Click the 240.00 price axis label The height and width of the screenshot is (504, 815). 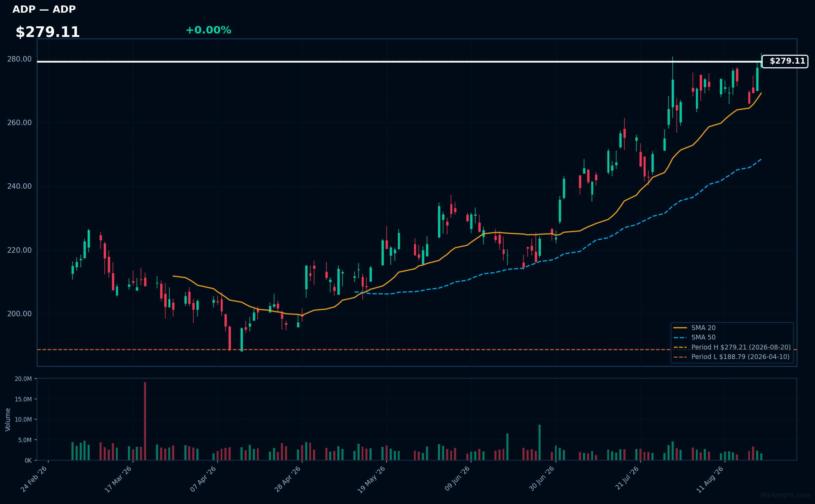point(20,186)
